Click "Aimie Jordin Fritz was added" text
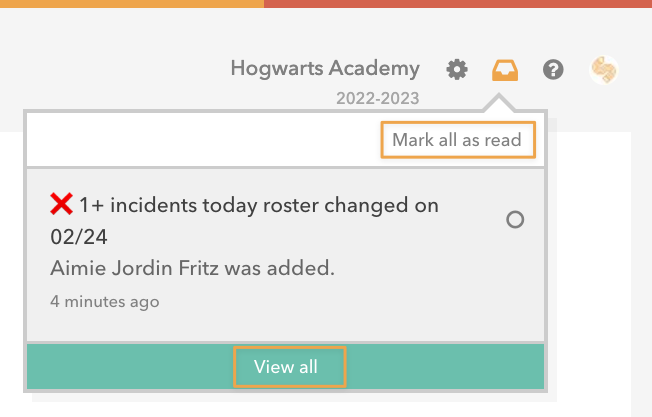 tap(192, 268)
